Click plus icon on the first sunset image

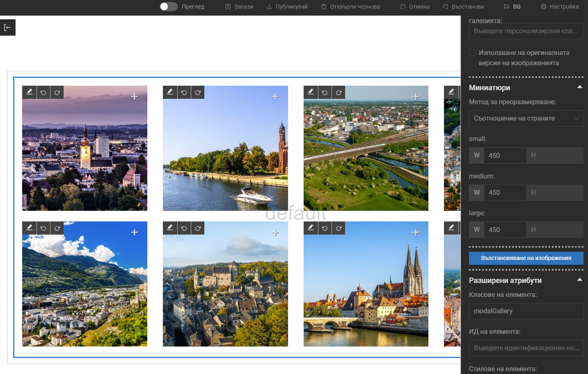(x=134, y=97)
